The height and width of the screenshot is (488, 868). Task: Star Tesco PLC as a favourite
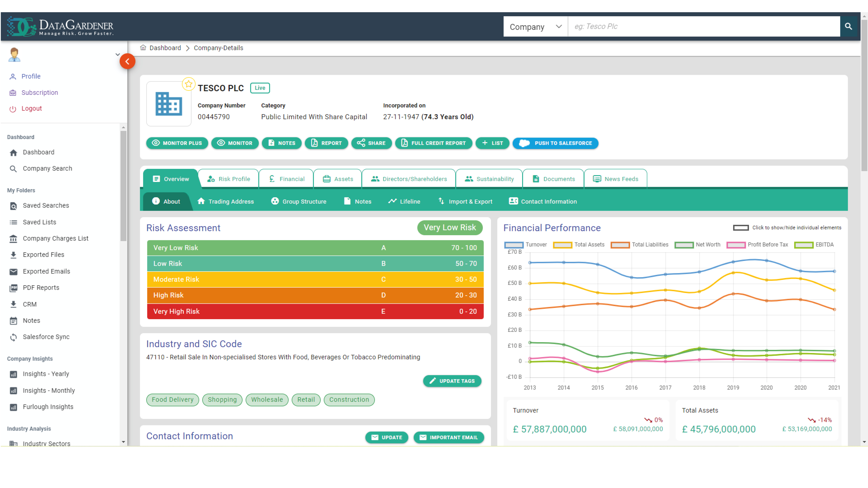coord(188,84)
